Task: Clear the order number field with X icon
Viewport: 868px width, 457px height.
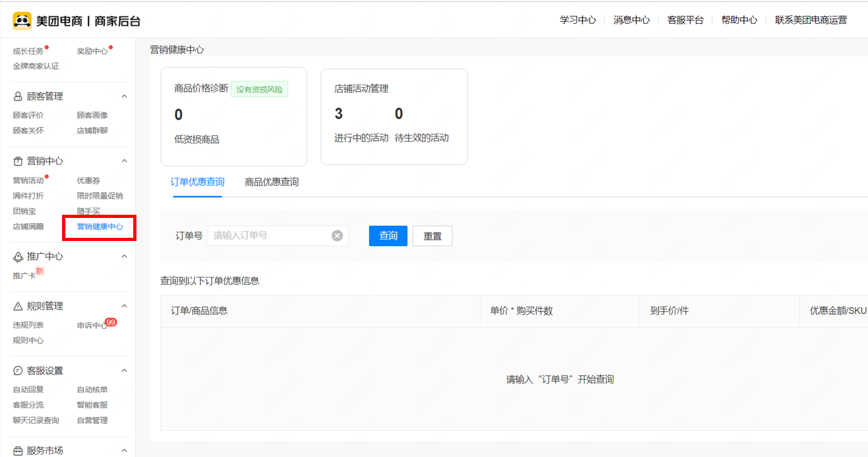Action: (x=337, y=236)
